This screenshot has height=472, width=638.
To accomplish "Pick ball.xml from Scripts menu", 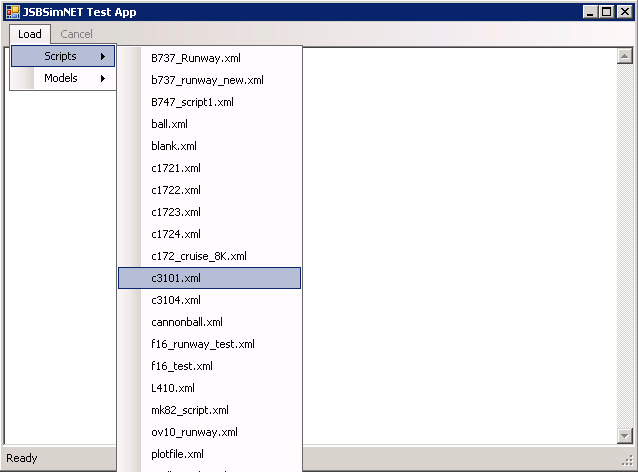I will tap(169, 124).
